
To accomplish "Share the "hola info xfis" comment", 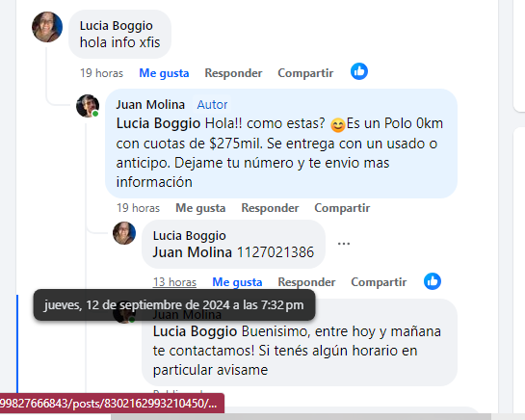I will 305,73.
